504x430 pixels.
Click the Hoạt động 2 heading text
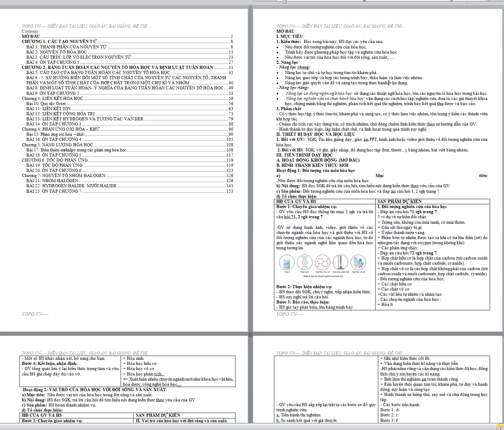point(94,390)
